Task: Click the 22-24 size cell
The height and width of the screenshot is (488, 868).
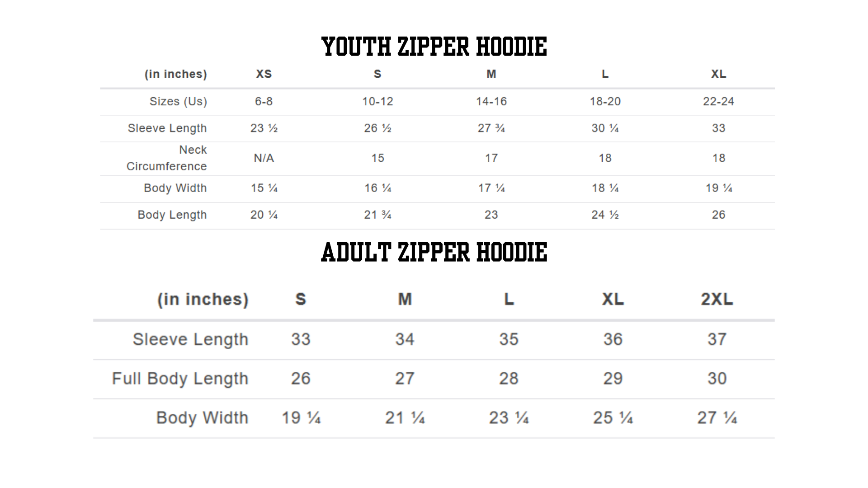Action: click(718, 101)
